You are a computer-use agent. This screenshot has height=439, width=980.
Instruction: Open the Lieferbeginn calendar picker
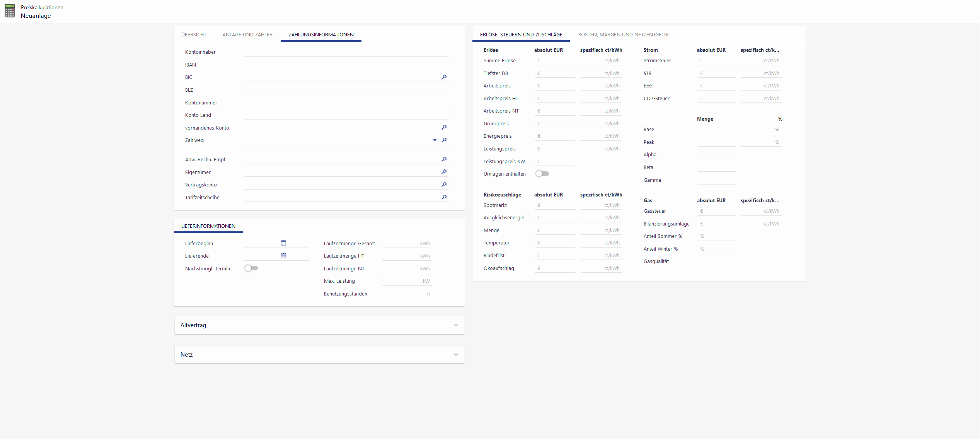283,243
